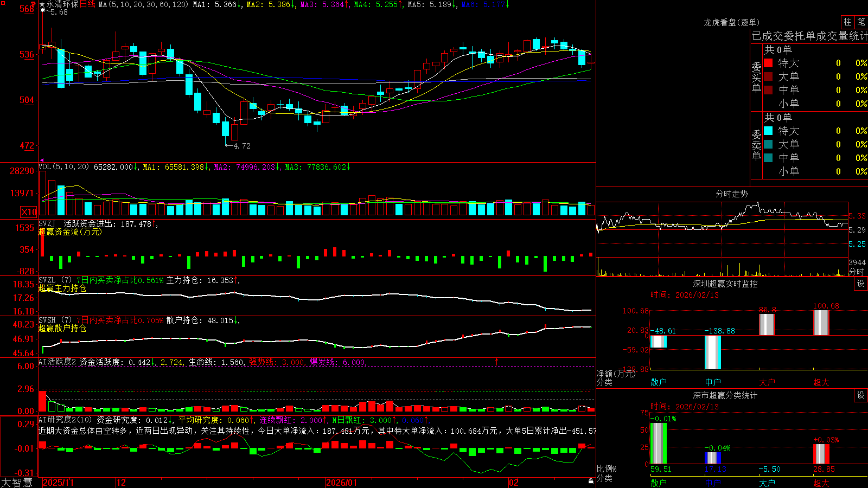Click the SVZL (7) indicator label
868x488 pixels.
[x=55, y=280]
